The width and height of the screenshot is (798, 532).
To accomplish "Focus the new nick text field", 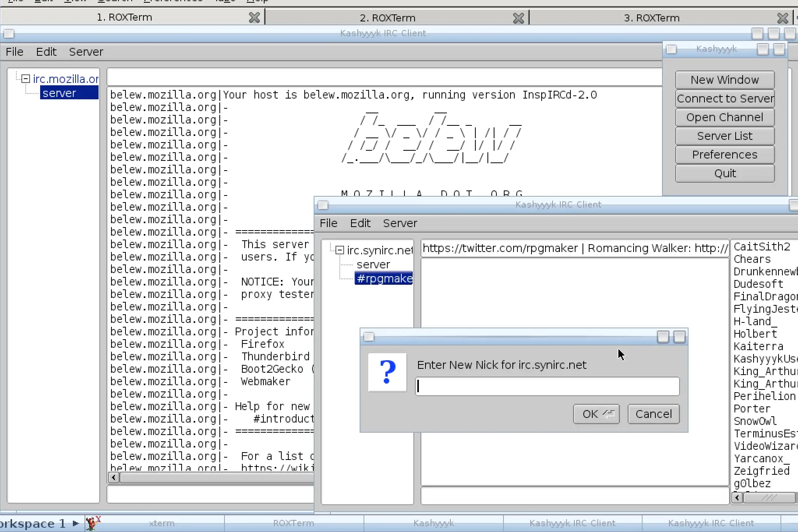I will pyautogui.click(x=547, y=386).
